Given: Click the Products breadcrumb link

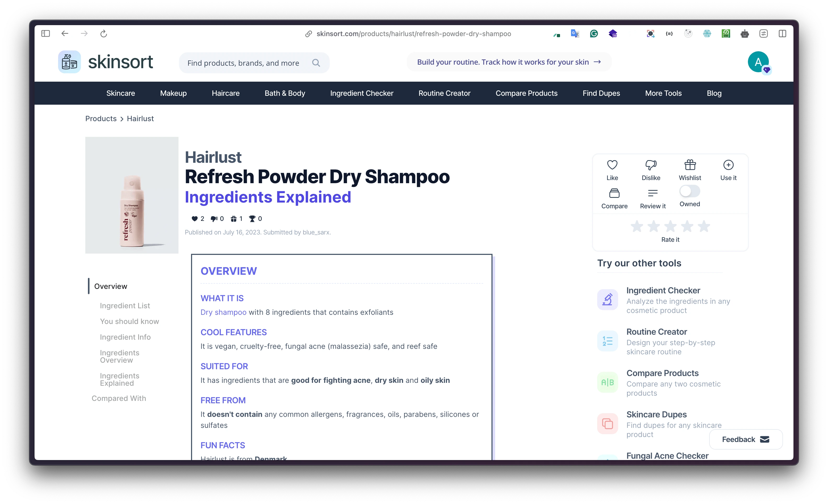Looking at the screenshot, I should pos(101,119).
